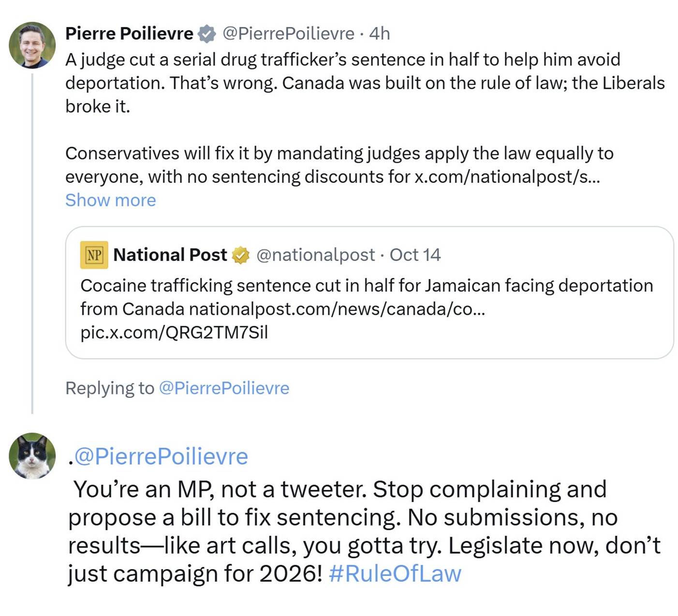
Task: Open the cat avatar profile picture
Action: pyautogui.click(x=32, y=455)
